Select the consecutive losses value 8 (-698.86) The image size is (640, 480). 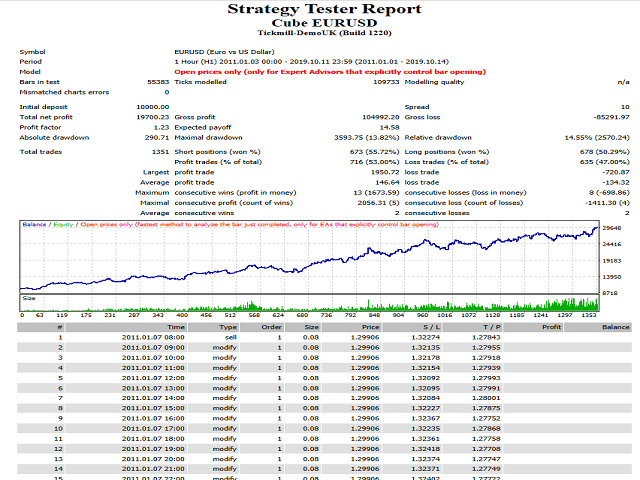(x=609, y=193)
